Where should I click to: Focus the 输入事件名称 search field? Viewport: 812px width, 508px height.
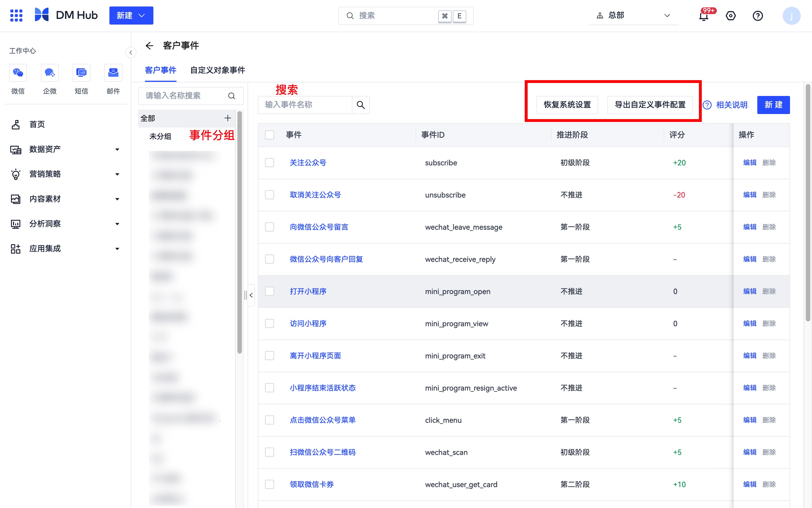(x=305, y=105)
